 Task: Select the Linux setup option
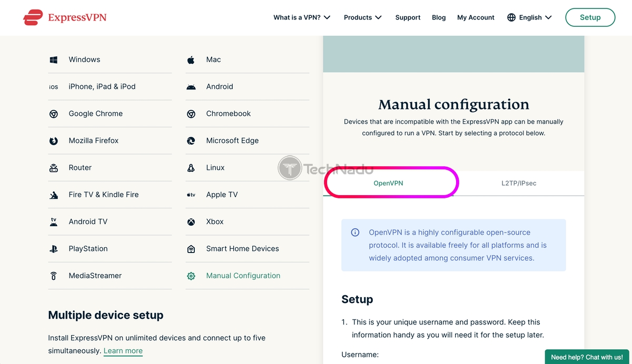click(x=247, y=168)
